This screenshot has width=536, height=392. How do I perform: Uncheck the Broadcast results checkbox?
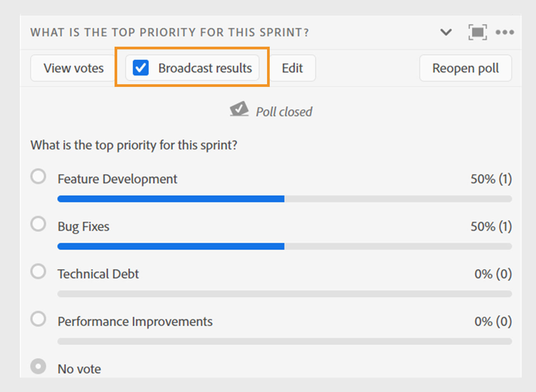click(141, 68)
